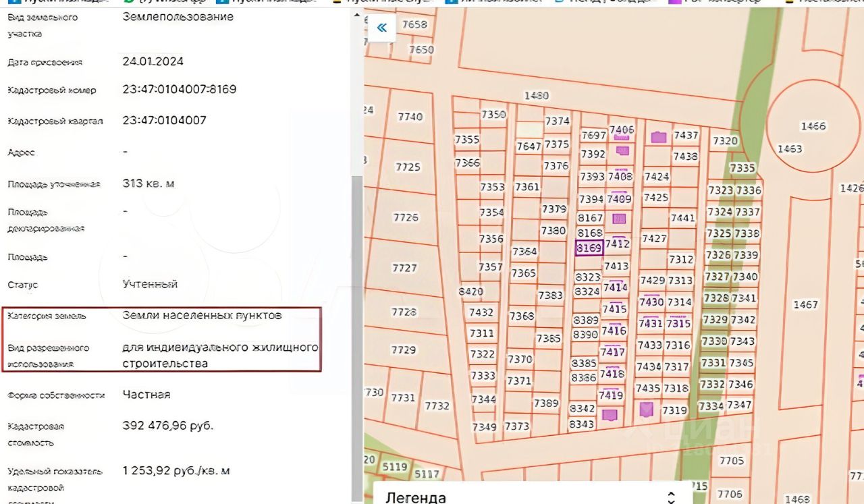Click the для индивидуального жилищного строительства text
The height and width of the screenshot is (504, 864).
(x=220, y=356)
